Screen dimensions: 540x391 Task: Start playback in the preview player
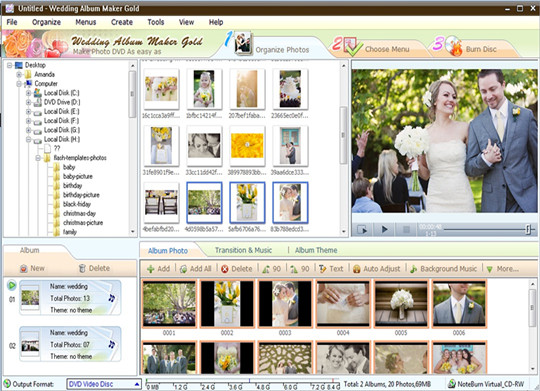point(385,229)
